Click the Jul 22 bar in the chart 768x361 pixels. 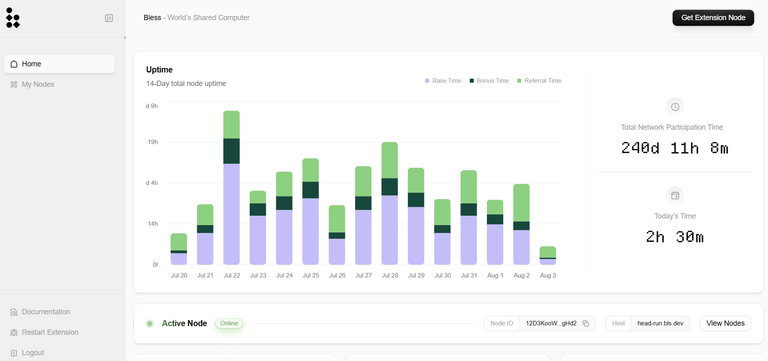[x=232, y=188]
